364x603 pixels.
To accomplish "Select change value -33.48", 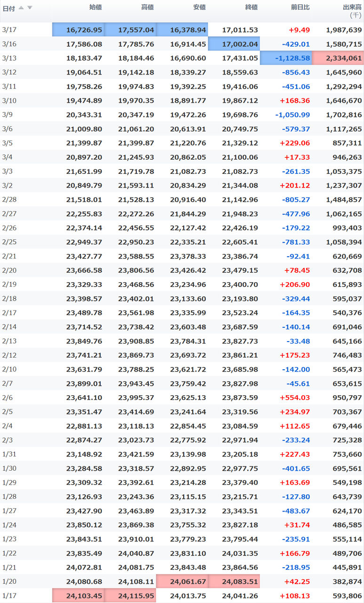I will pyautogui.click(x=298, y=341).
